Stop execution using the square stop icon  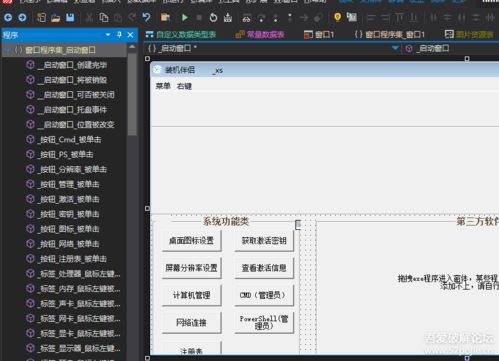(x=199, y=17)
